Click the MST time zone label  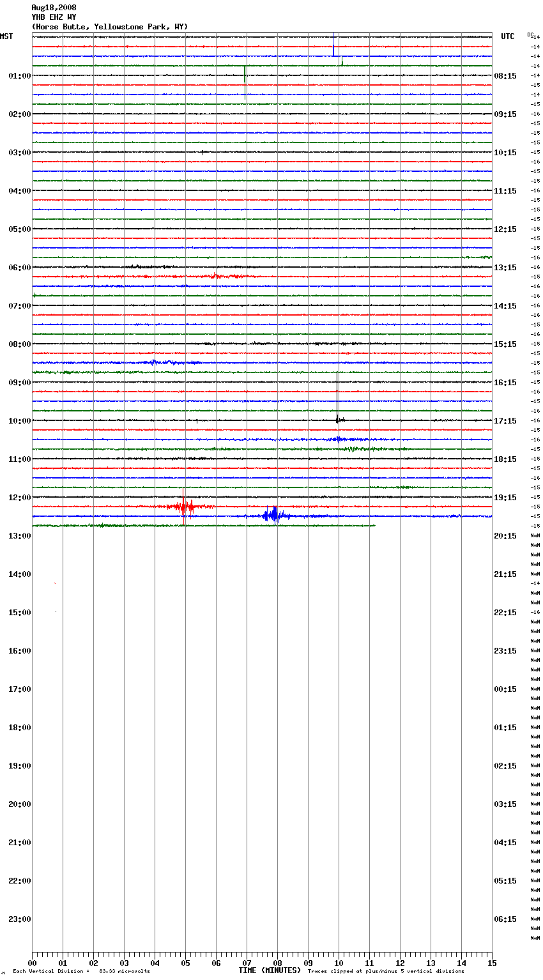tap(6, 36)
